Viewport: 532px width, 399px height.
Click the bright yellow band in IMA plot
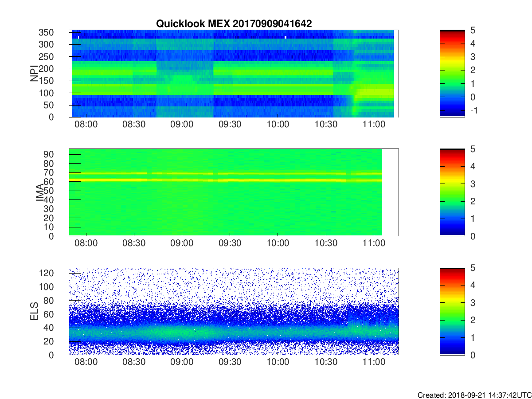click(226, 180)
